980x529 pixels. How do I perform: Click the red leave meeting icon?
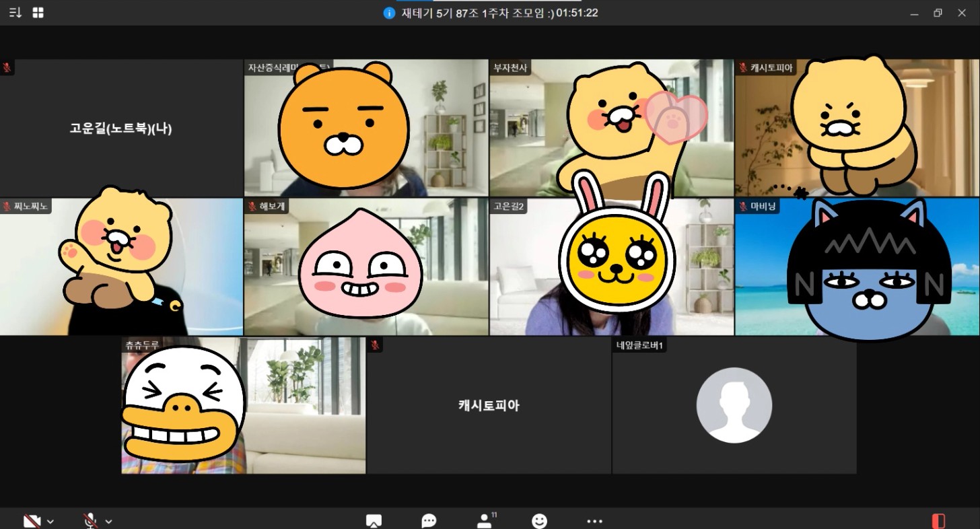click(938, 521)
